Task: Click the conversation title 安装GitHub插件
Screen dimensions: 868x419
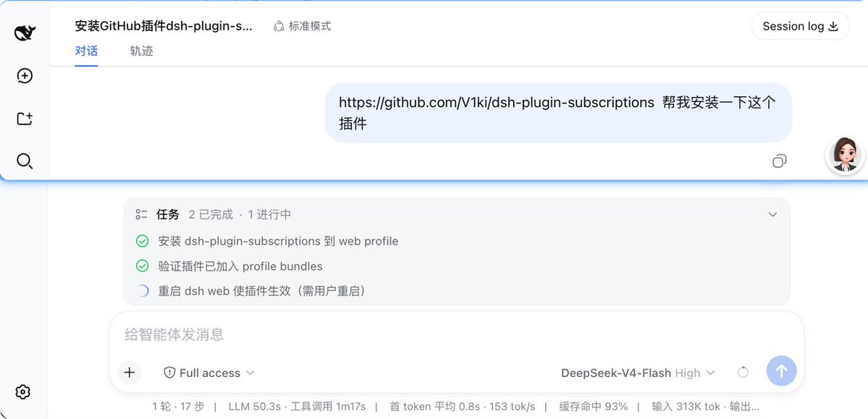Action: [x=164, y=26]
